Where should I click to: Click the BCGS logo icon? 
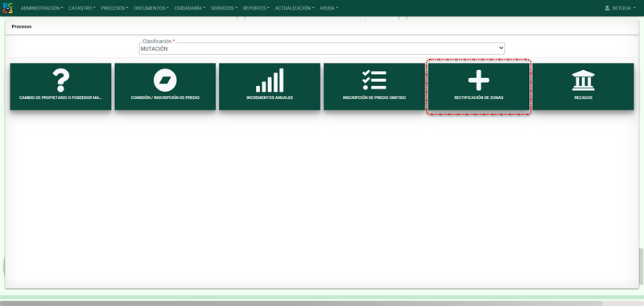click(8, 8)
